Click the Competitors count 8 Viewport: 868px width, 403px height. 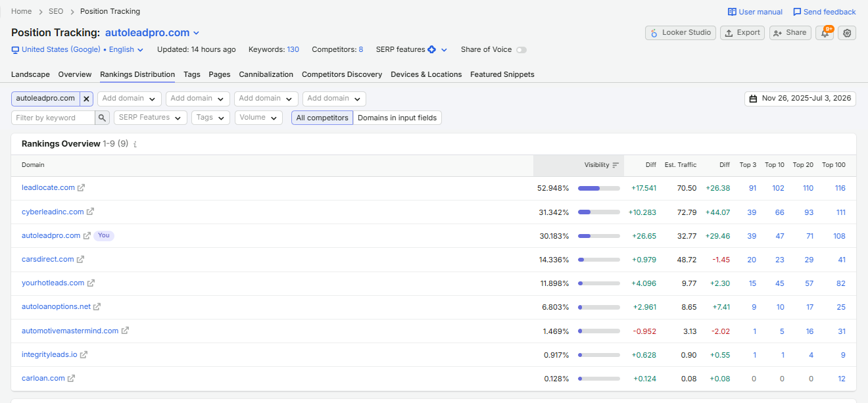[360, 49]
